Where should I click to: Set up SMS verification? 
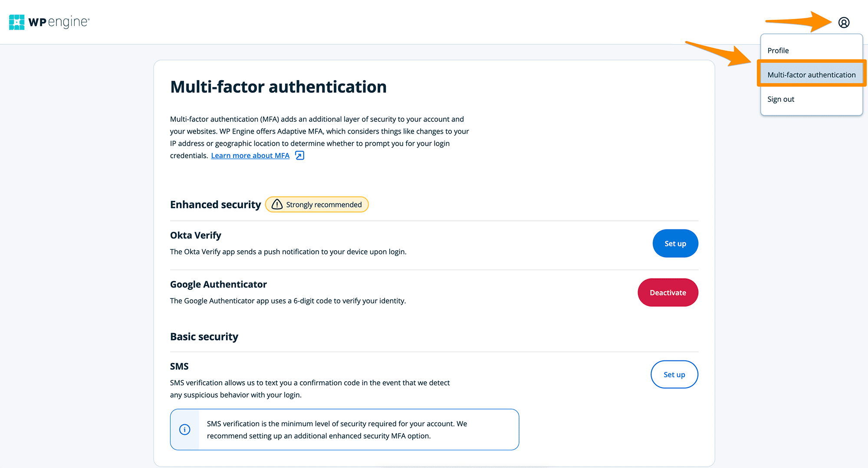pyautogui.click(x=674, y=374)
